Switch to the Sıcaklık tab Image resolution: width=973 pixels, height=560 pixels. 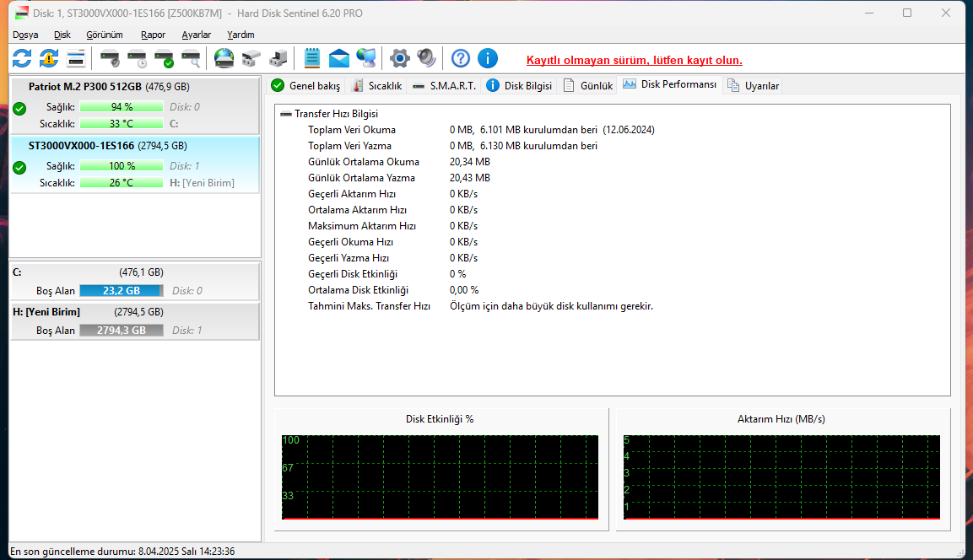coord(376,85)
